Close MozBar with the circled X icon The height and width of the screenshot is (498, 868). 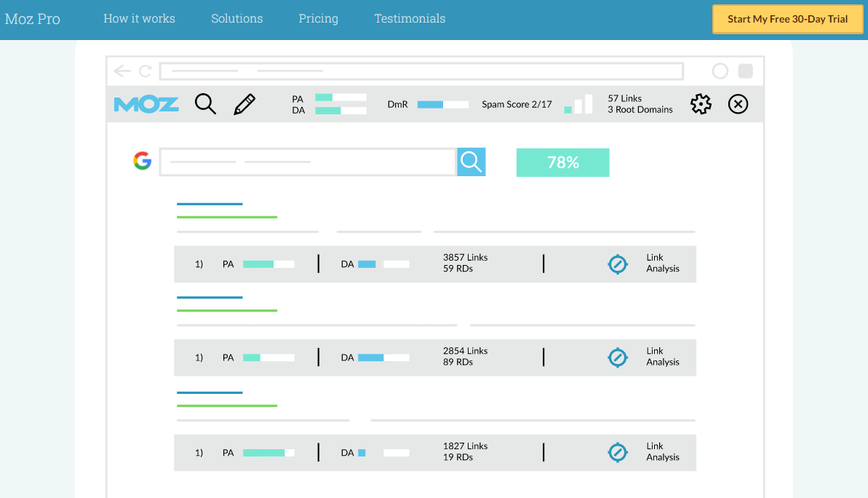tap(738, 103)
